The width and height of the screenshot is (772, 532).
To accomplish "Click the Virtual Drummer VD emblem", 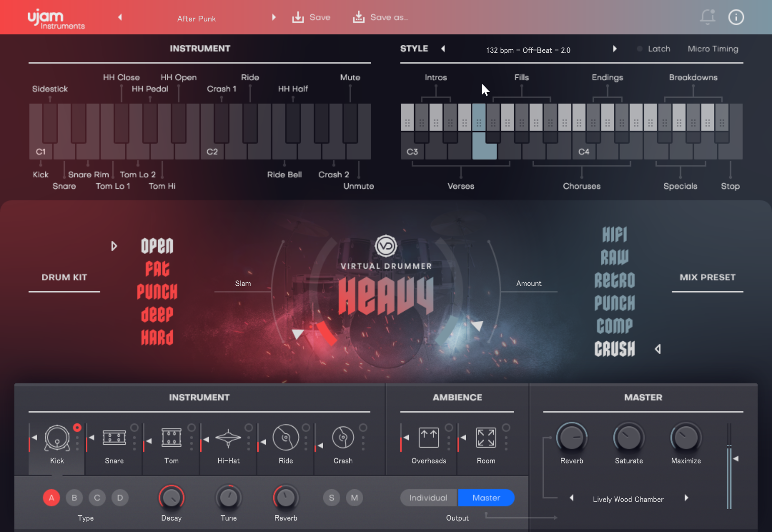I will click(x=386, y=246).
